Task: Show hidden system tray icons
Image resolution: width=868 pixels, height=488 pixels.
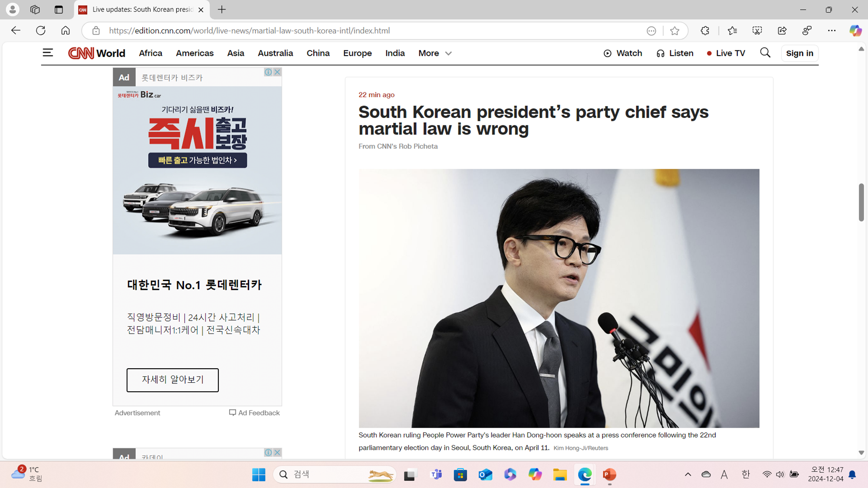Action: click(x=688, y=475)
